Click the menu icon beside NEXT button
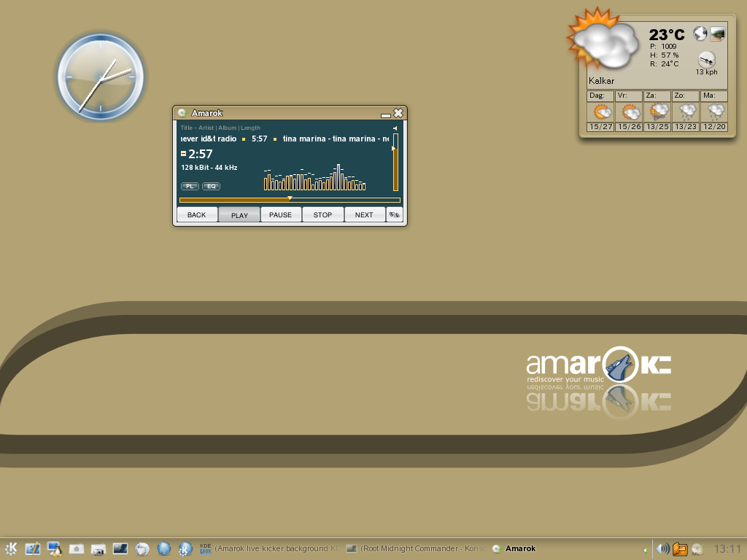The image size is (747, 560). point(394,215)
